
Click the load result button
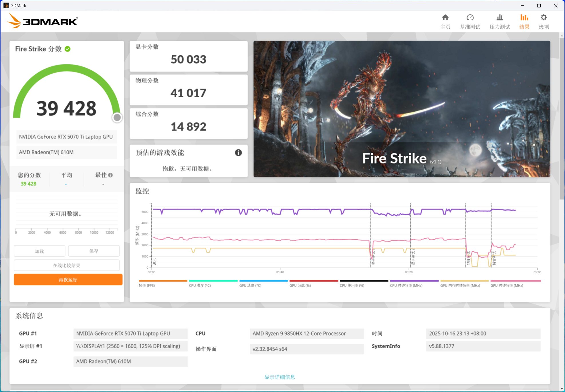[39, 251]
